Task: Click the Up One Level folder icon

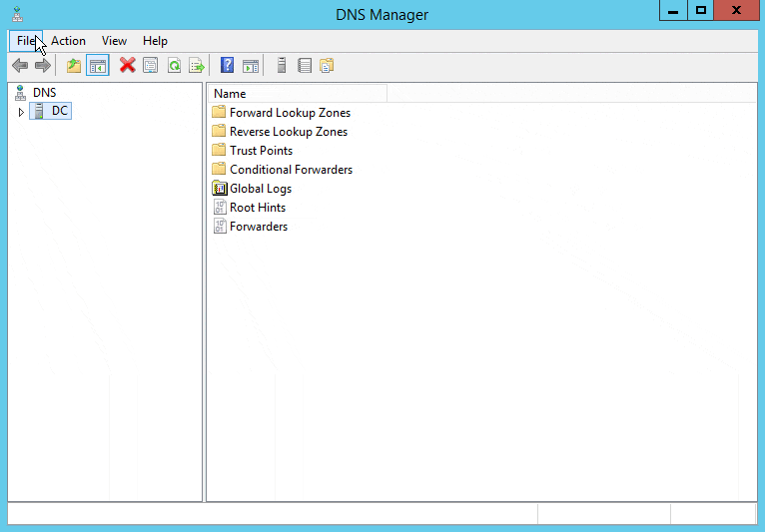Action: 73,66
